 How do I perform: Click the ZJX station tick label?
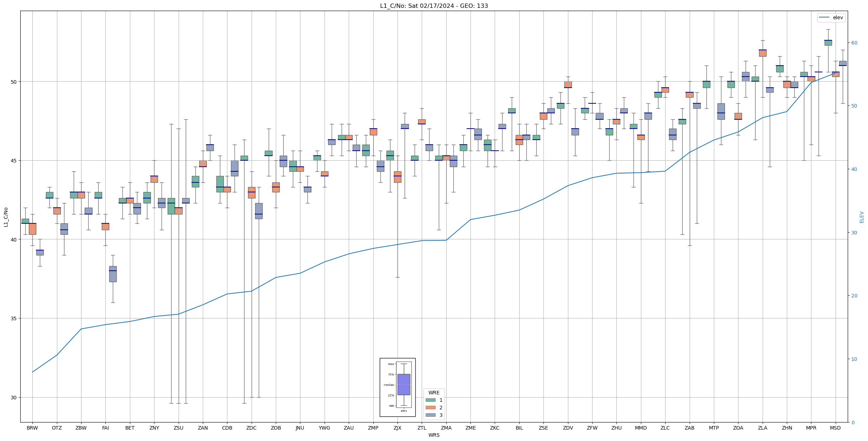pos(397,428)
